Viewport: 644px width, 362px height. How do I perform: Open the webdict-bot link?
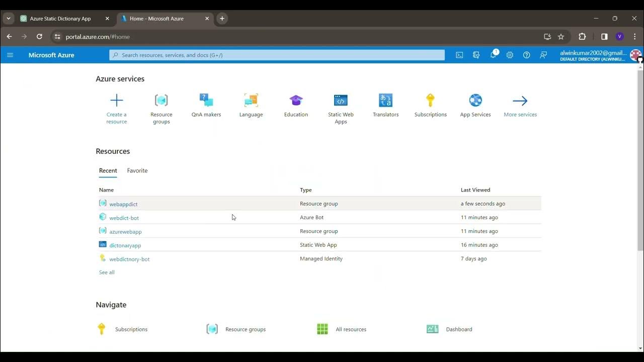coord(124,218)
